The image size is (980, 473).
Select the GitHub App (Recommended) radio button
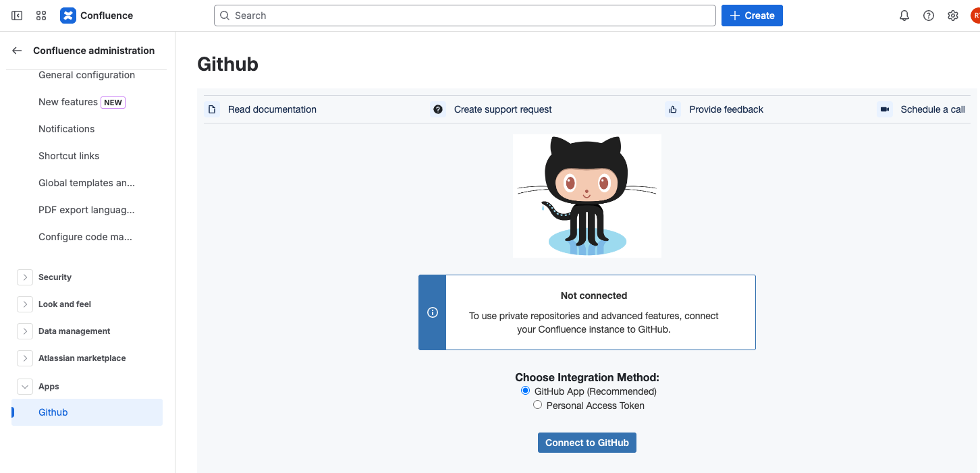coord(526,391)
